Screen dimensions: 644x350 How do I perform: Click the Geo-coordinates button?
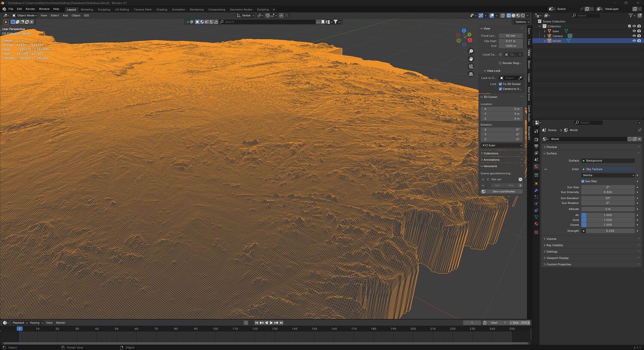coord(503,192)
